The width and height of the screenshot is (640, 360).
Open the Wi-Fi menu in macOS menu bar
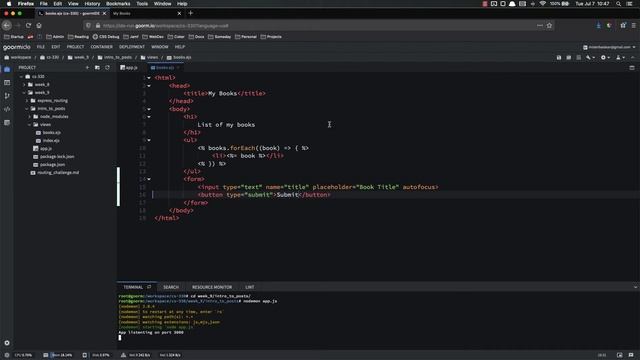tap(542, 4)
